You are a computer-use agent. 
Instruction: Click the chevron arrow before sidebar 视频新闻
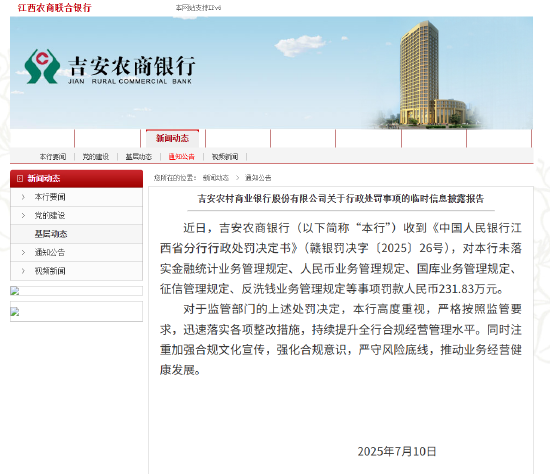tap(23, 271)
